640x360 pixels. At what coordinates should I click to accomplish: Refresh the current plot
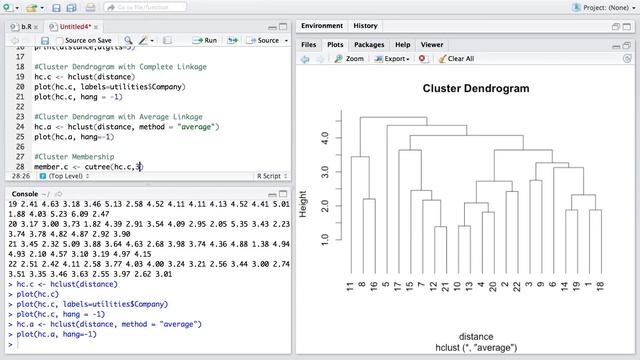point(627,59)
